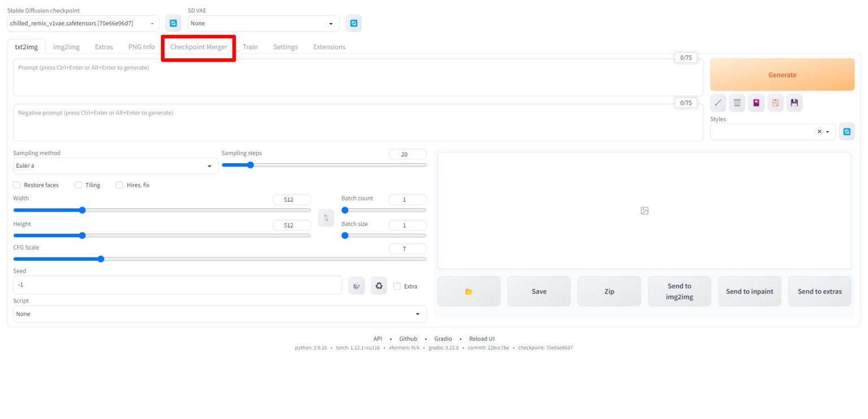
Task: Save current prompt as style with floppy icon
Action: [x=794, y=102]
